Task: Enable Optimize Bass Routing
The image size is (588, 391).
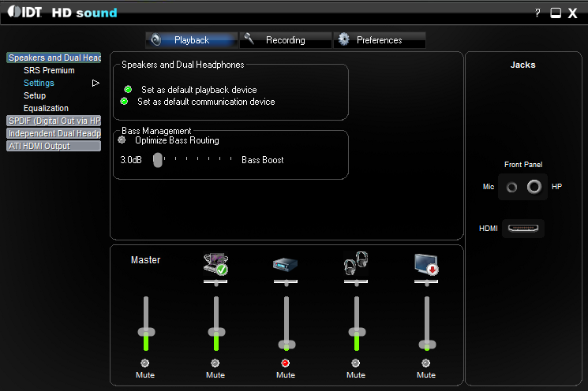Action: (122, 140)
